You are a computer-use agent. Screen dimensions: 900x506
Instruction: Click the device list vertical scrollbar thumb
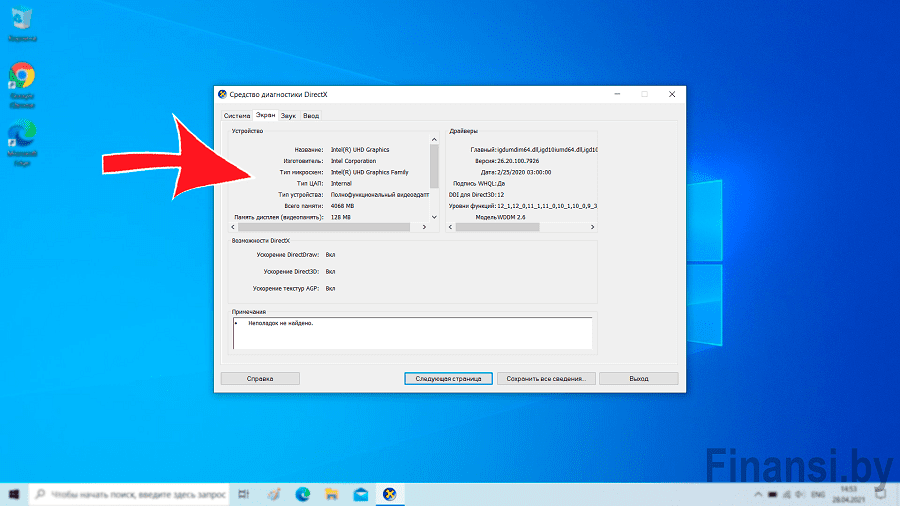click(x=434, y=166)
